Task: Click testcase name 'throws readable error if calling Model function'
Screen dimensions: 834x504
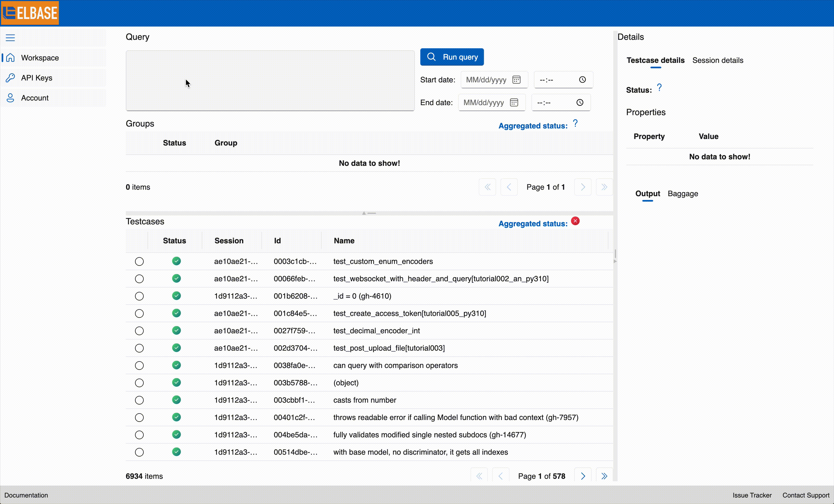Action: coord(456,417)
